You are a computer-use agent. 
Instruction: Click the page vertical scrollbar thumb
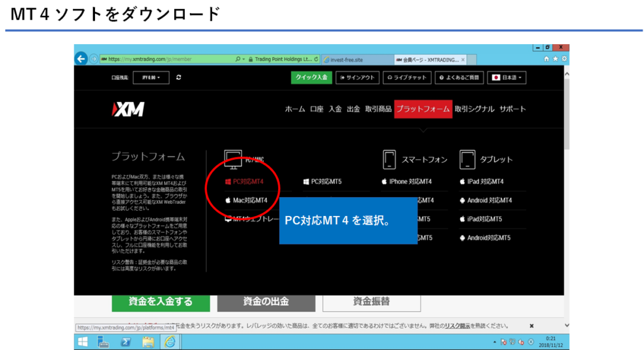point(567,115)
